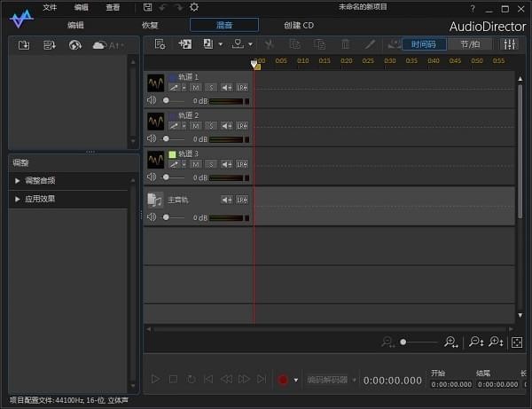Open the 文件 menu
Image resolution: width=532 pixels, height=409 pixels.
coord(50,7)
